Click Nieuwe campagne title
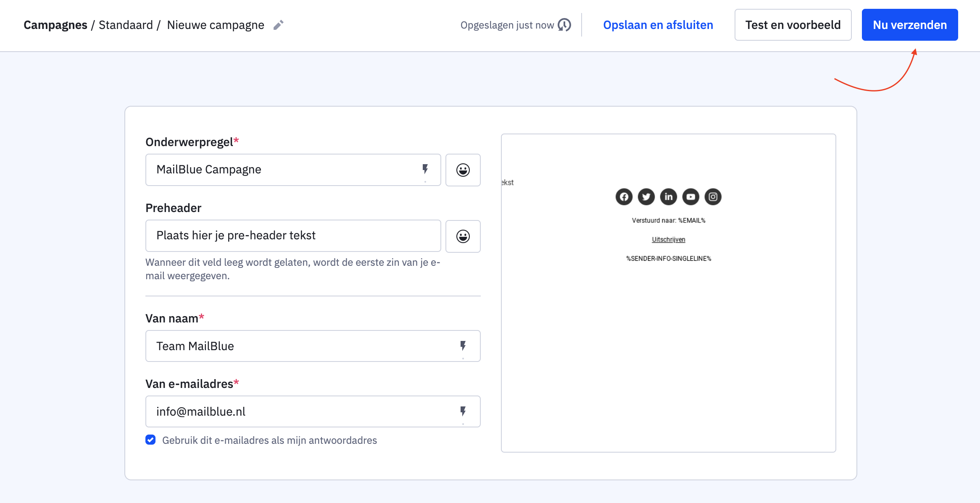This screenshot has width=980, height=503. 216,25
